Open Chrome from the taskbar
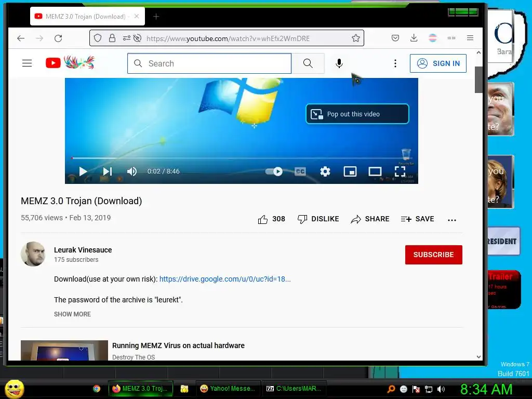The width and height of the screenshot is (532, 399). click(96, 389)
